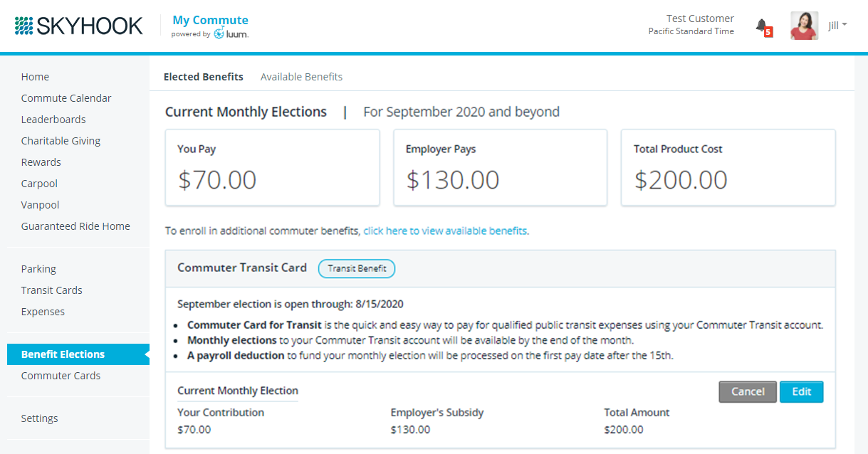The image size is (868, 454).
Task: Navigate to the Rewards section
Action: point(41,162)
